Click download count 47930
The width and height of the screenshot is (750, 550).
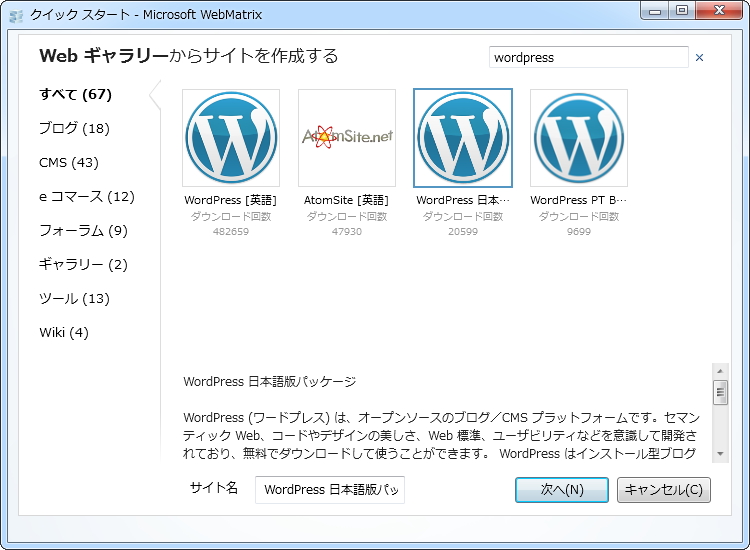(347, 231)
